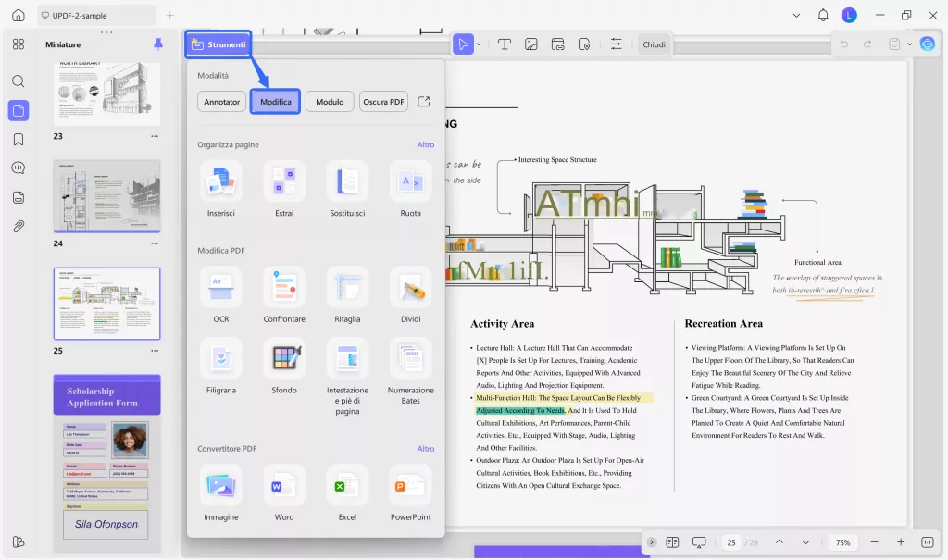Click the Chiudi button

655,44
